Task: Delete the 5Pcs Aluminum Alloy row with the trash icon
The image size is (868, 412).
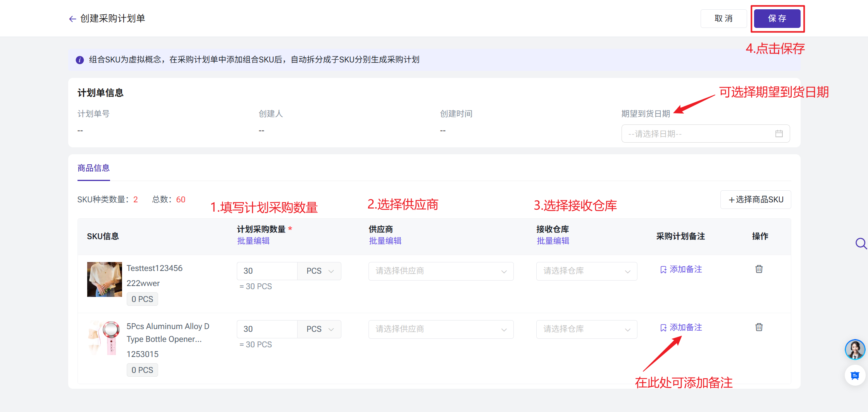Action: coord(759,327)
